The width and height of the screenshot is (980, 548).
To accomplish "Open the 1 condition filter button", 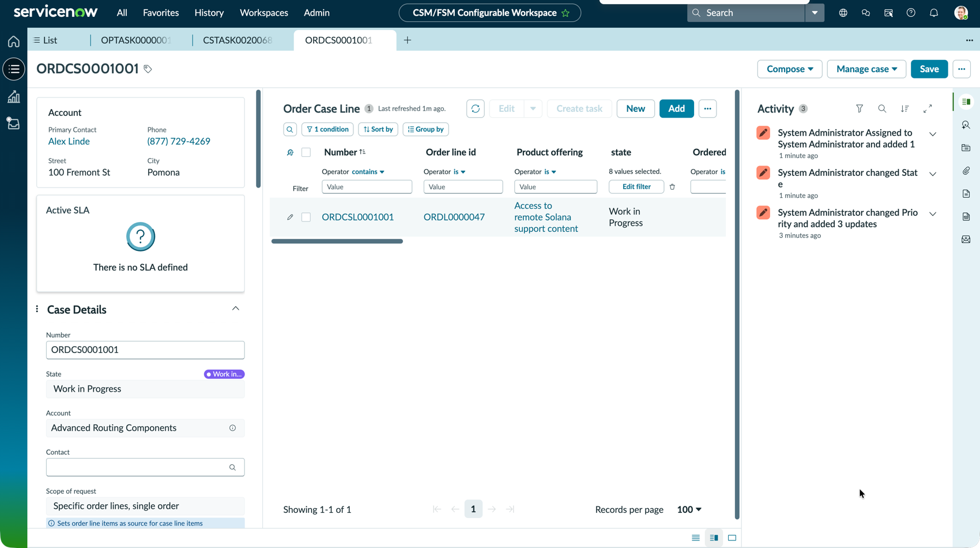I will [327, 129].
